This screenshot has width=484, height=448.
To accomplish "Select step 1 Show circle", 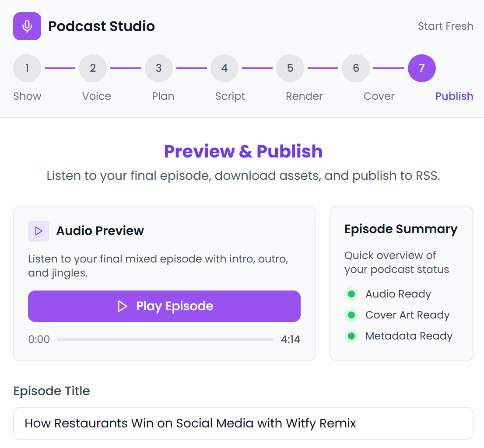I will [27, 68].
